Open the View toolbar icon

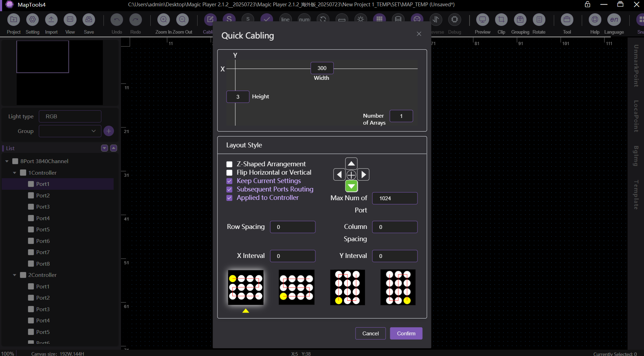coord(70,20)
